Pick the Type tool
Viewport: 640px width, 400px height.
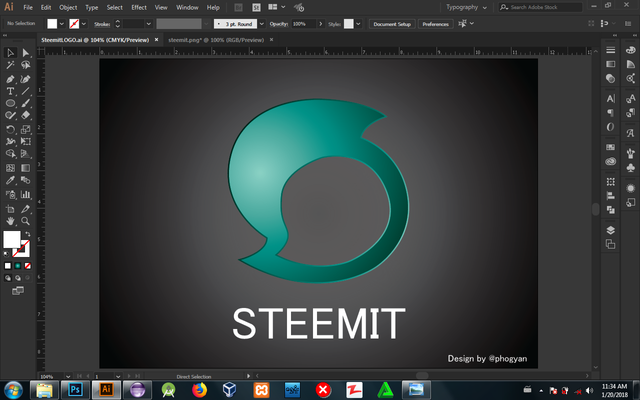point(10,91)
